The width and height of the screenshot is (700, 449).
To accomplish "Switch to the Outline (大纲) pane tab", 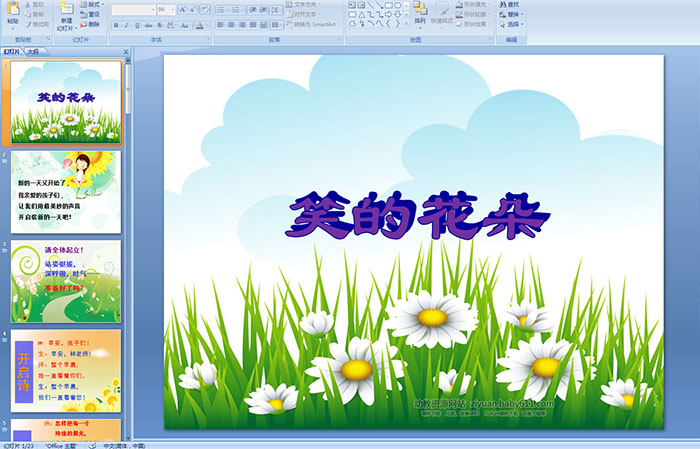I will (x=33, y=52).
